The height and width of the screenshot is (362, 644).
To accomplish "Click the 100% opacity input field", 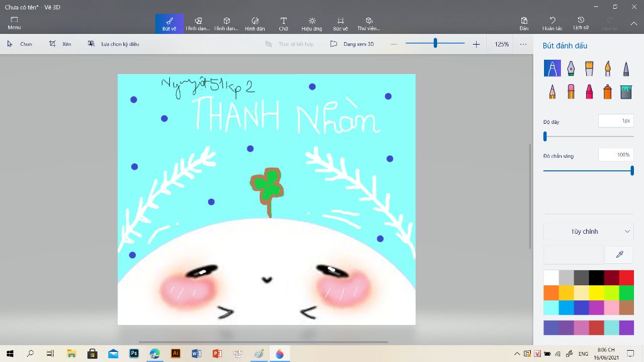I will 616,155.
